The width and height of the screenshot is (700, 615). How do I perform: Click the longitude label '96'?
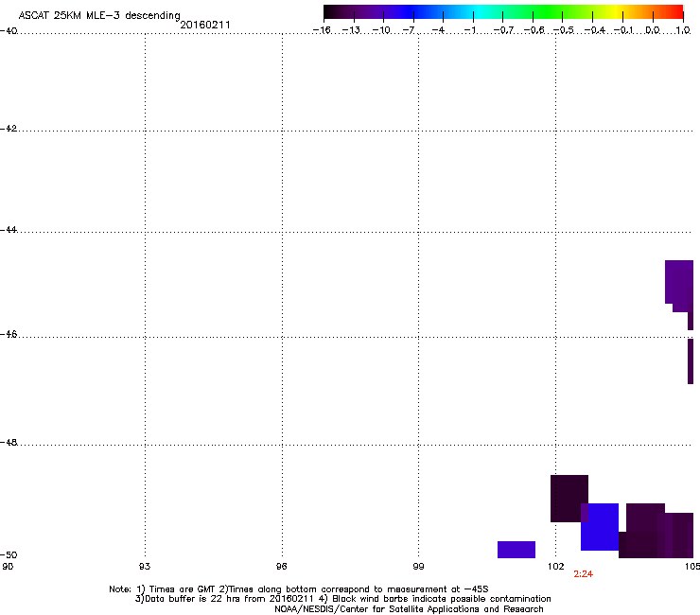click(281, 567)
